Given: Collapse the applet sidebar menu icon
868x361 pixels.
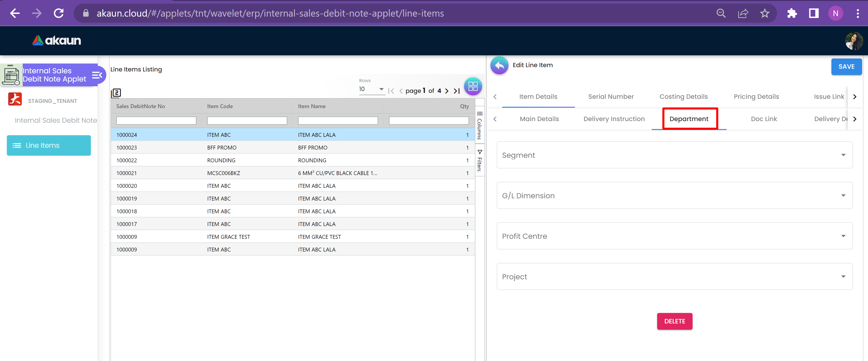Looking at the screenshot, I should (x=97, y=75).
